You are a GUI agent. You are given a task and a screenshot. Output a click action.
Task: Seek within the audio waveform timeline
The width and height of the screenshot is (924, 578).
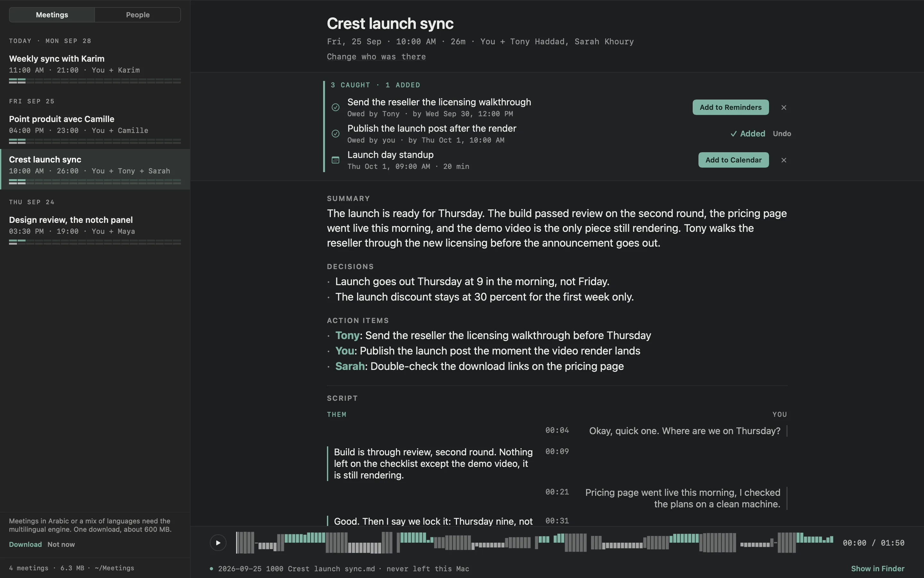534,542
